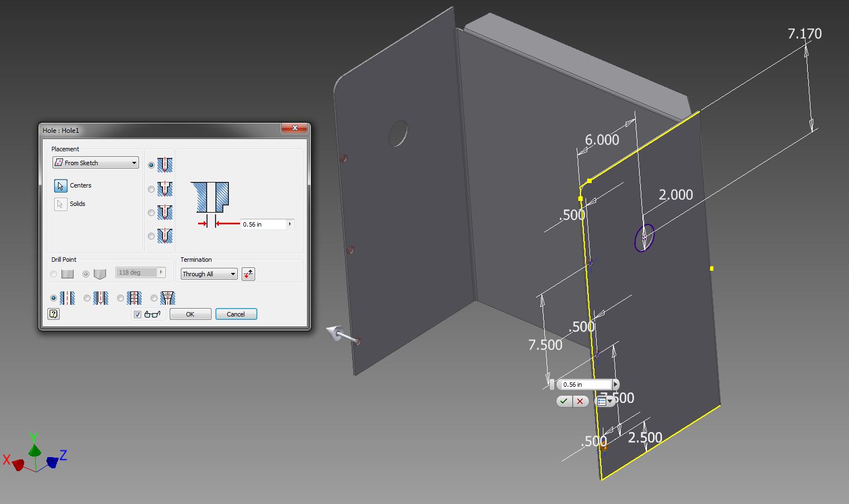
Task: Close the Hole : Hole1 dialog
Action: [294, 128]
